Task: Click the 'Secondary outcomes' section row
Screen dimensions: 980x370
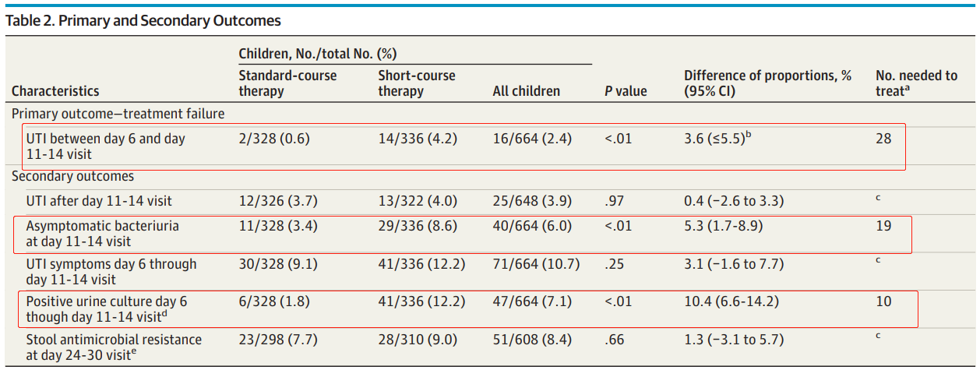Action: [x=62, y=177]
